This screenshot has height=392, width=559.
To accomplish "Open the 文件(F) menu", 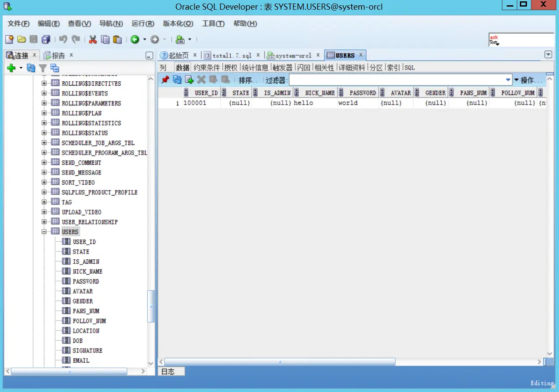I will click(19, 24).
